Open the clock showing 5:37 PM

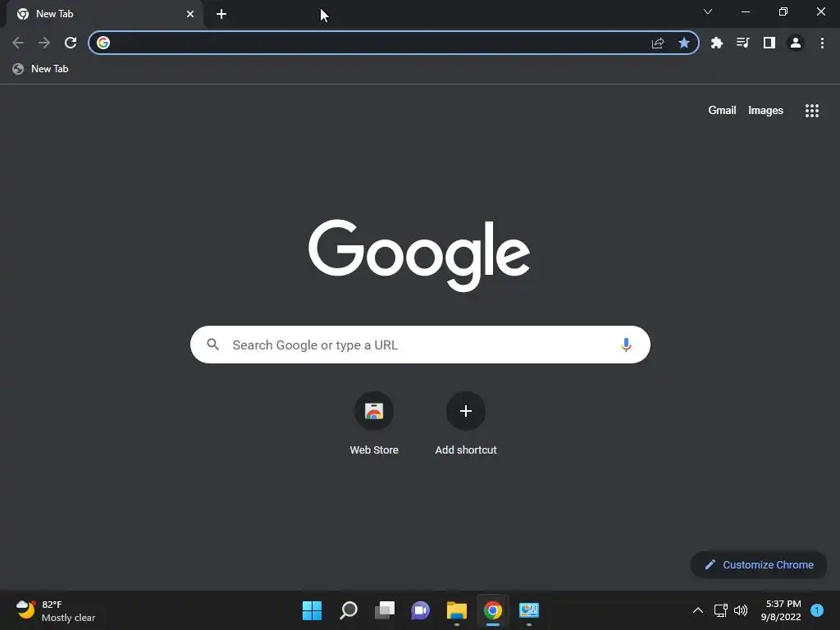781,610
